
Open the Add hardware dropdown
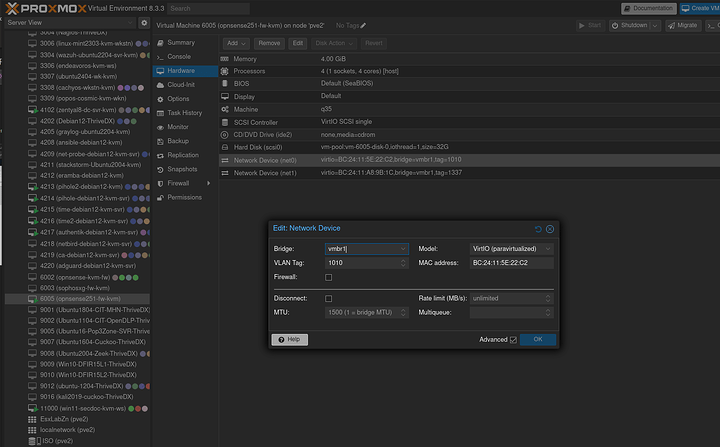pos(235,43)
